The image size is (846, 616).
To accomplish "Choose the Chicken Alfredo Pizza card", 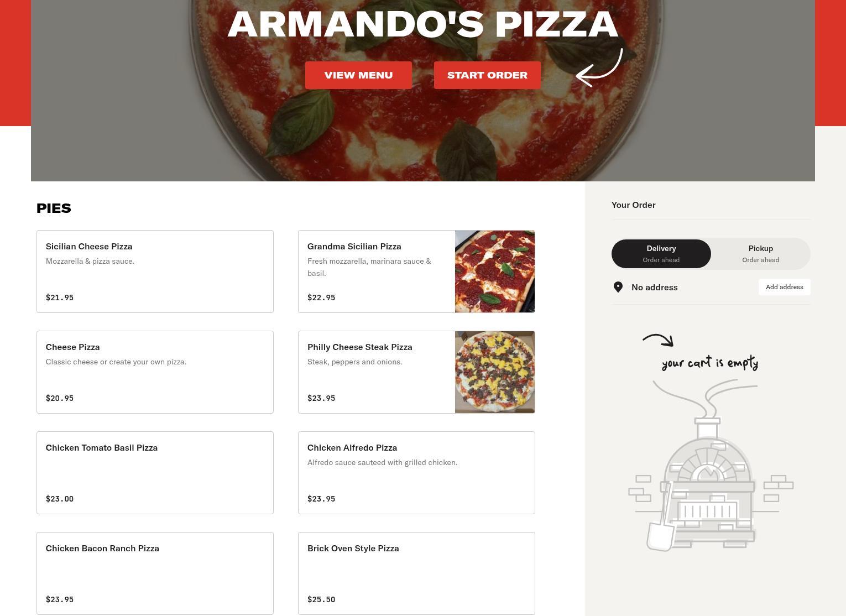I will pyautogui.click(x=416, y=473).
